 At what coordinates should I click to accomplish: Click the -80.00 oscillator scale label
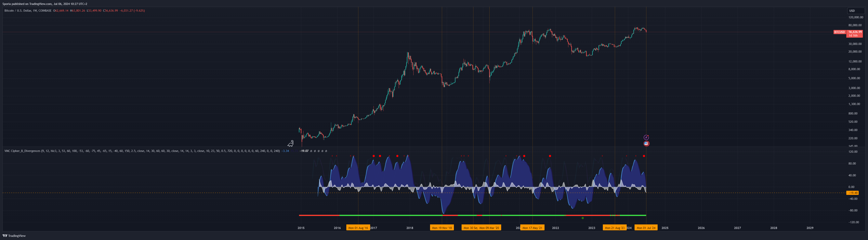coord(853,210)
